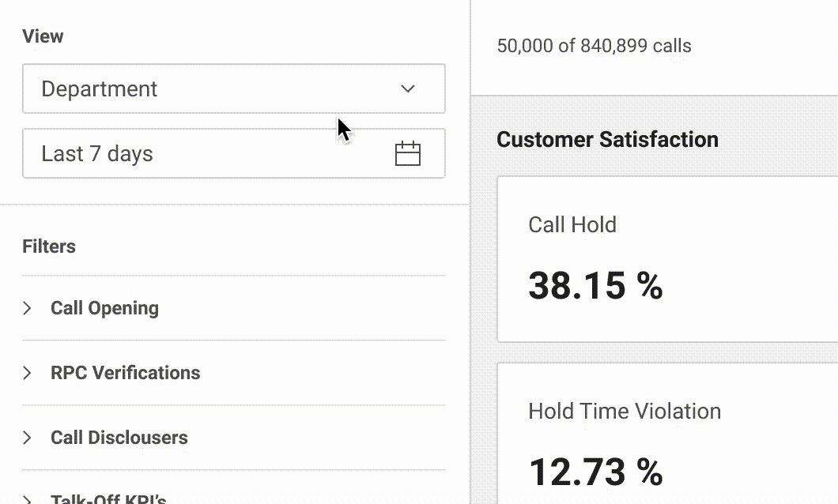This screenshot has width=838, height=504.
Task: Click the Department text in the view selector
Action: pos(100,89)
